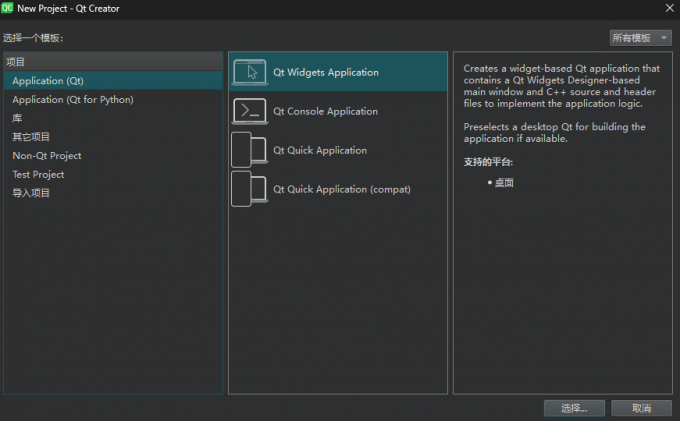Choose the 库 category
This screenshot has width=680, height=421.
click(x=17, y=118)
